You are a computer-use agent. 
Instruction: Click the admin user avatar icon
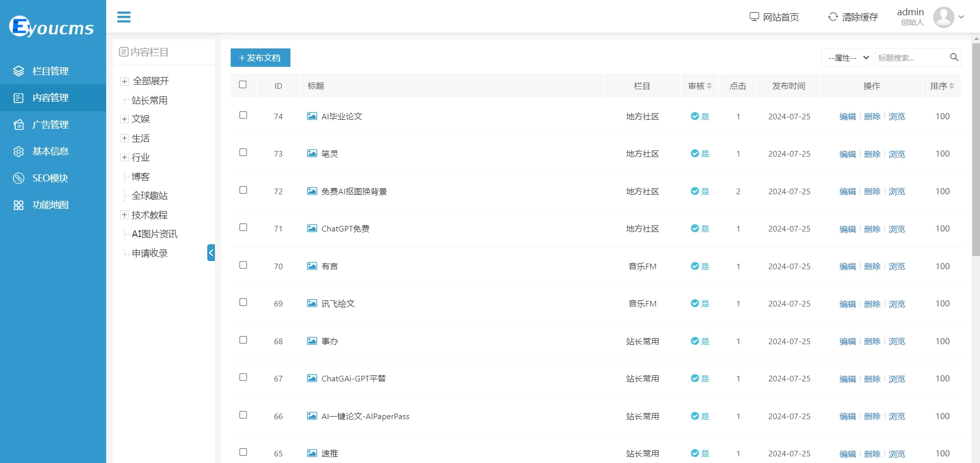coord(943,17)
